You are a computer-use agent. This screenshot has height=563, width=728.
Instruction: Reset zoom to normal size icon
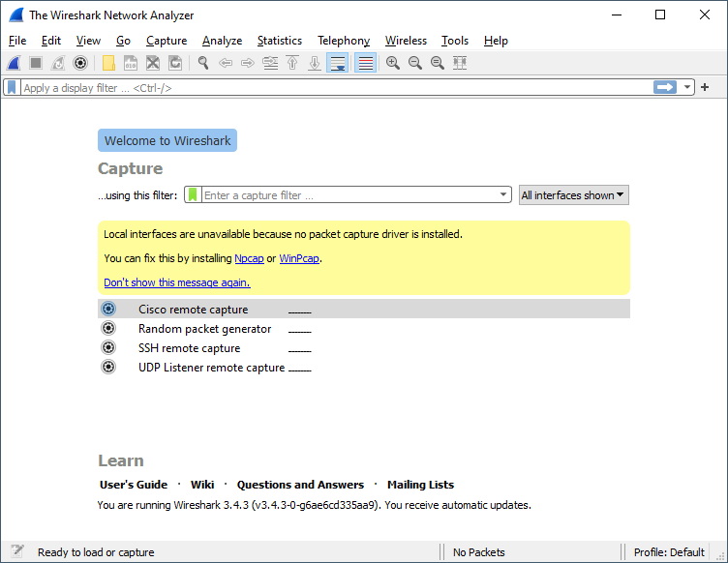coord(438,63)
